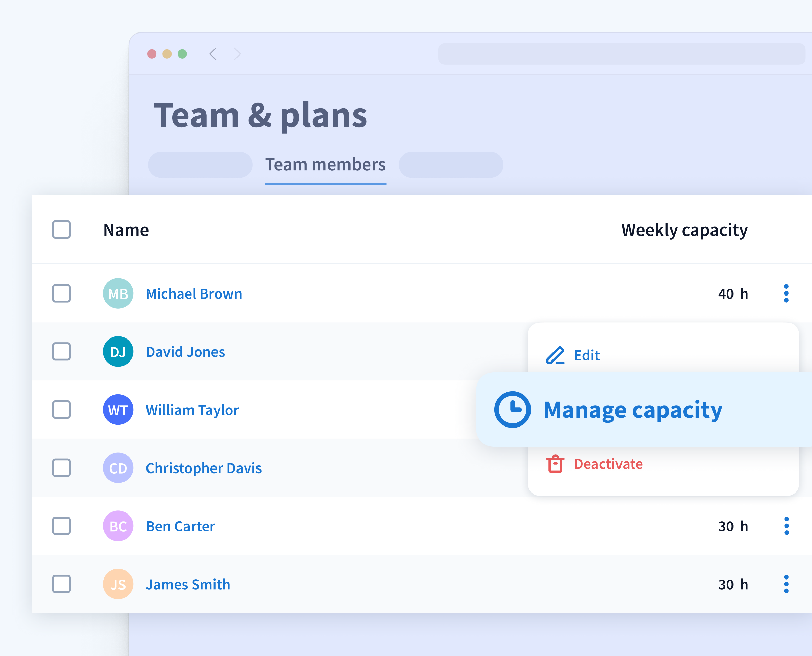
Task: Toggle the select-all checkbox in the header
Action: (62, 229)
